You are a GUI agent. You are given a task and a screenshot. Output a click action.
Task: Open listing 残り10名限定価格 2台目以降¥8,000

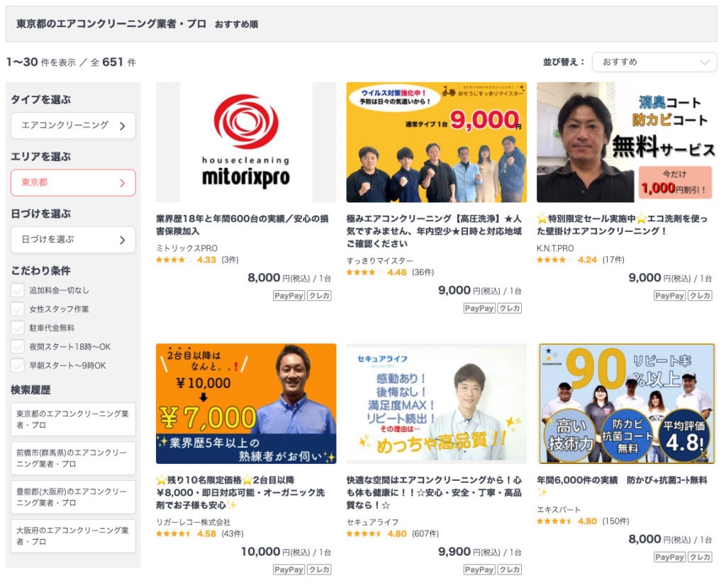click(x=240, y=492)
